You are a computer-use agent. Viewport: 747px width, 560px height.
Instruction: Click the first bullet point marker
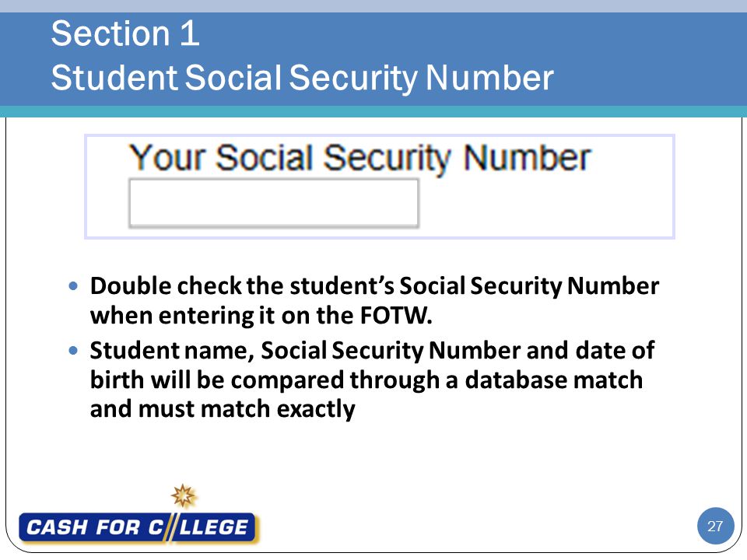tap(73, 286)
